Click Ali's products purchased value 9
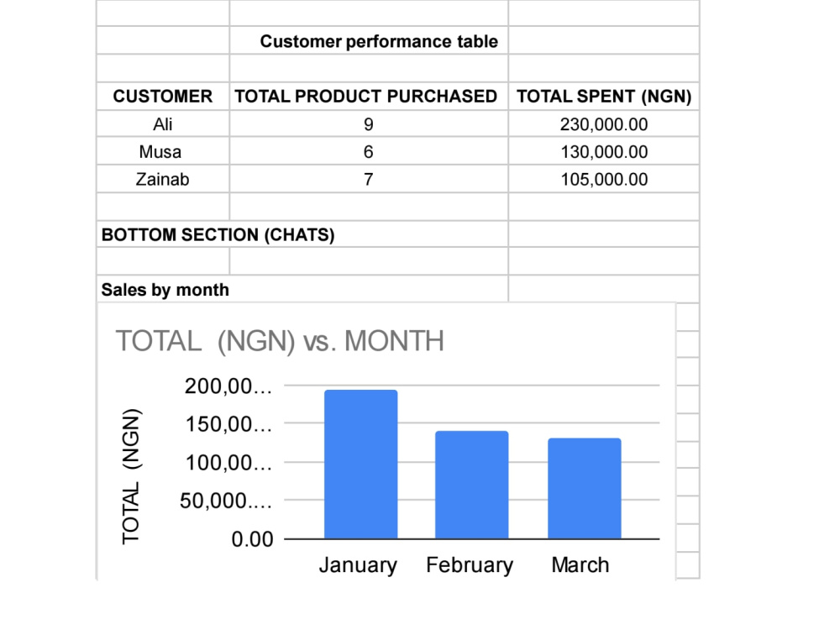This screenshot has width=840, height=630. (x=369, y=123)
